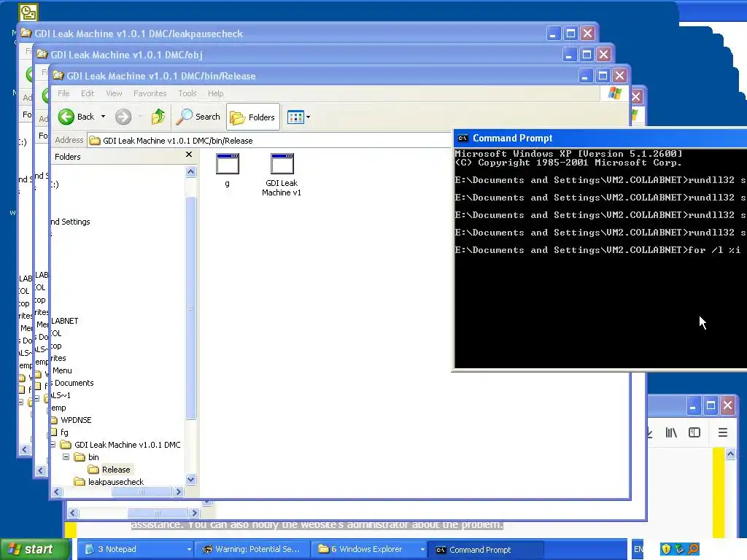Screen dimensions: 747x560
Task: Select the GDI Leak Machine v1 file
Action: 282,174
